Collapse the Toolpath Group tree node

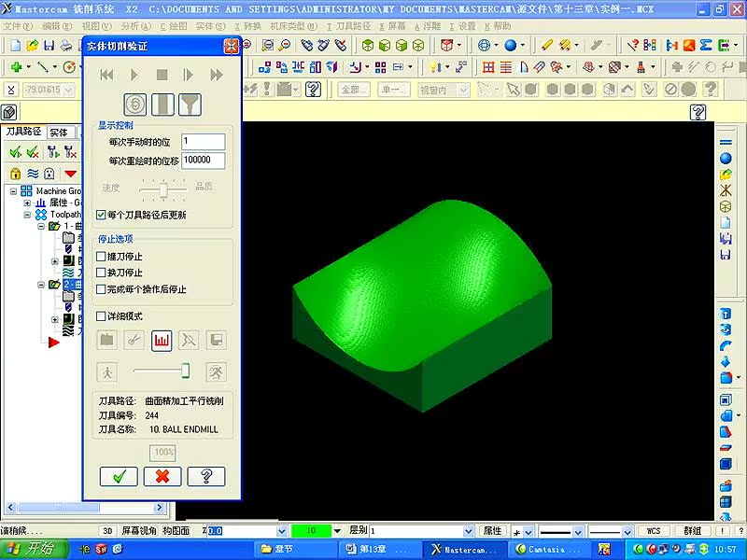point(27,215)
